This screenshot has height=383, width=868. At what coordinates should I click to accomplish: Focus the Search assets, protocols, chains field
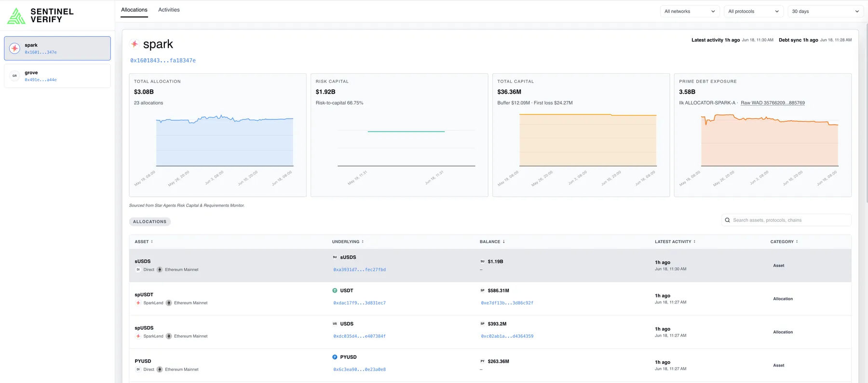coord(787,220)
